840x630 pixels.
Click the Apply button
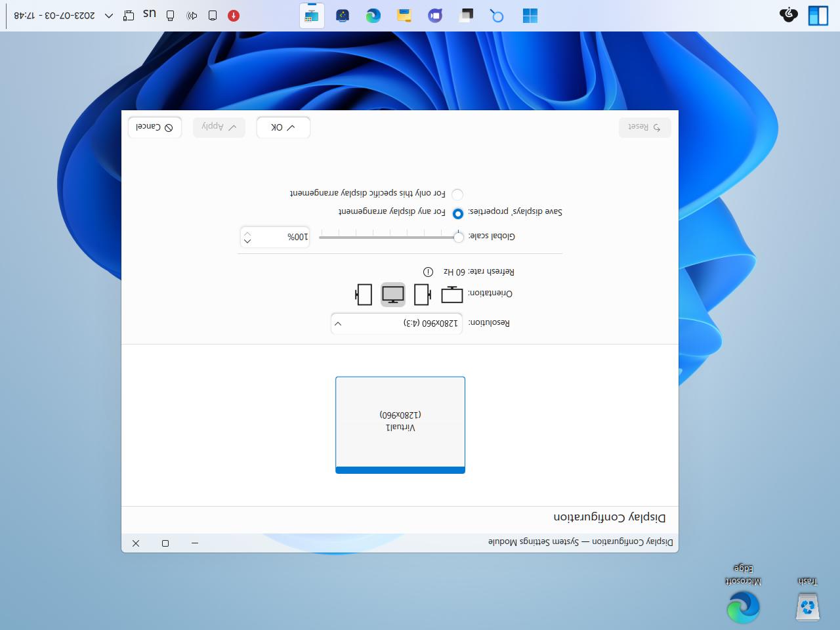click(x=219, y=127)
